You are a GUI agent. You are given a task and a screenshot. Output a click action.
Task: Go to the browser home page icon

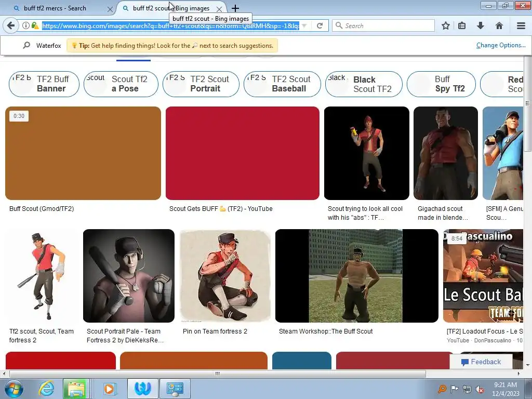499,25
